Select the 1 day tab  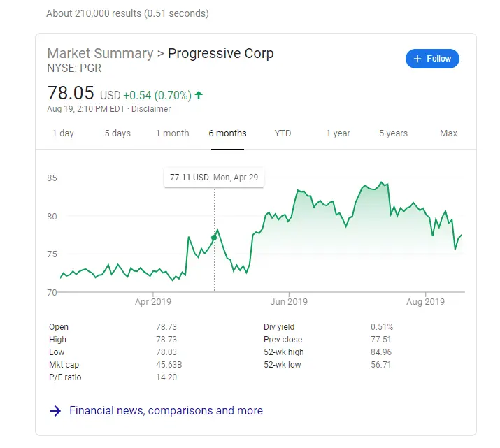tap(63, 133)
